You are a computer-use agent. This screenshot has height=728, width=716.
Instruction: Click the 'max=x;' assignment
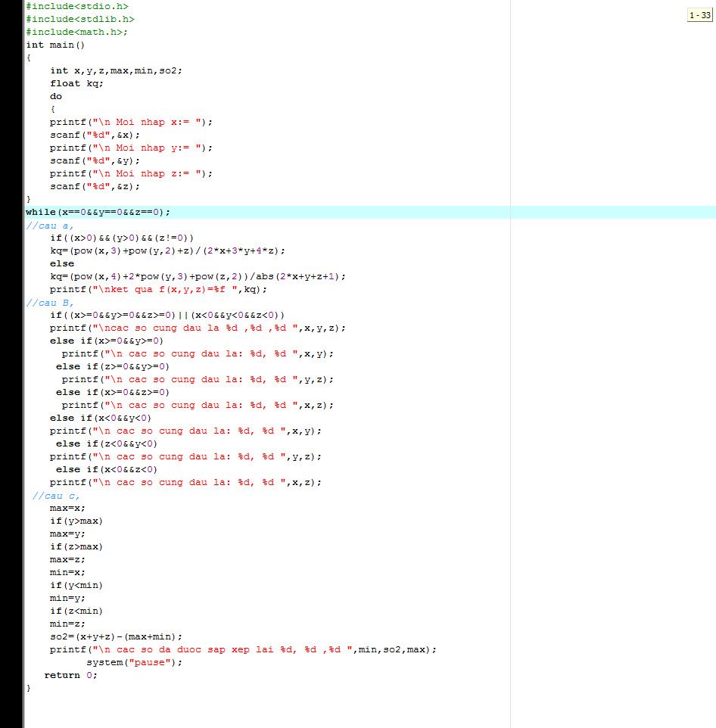[x=68, y=509]
